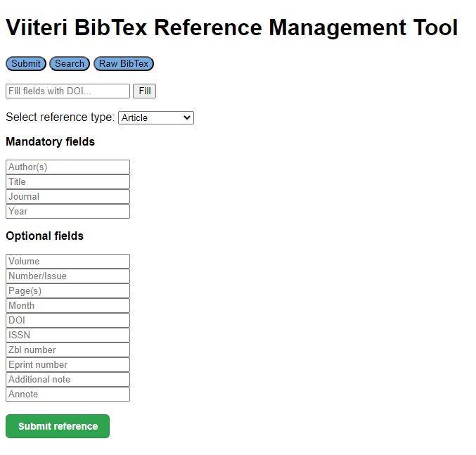Screen dimensions: 476x455
Task: Select the Title text field
Action: tap(67, 182)
